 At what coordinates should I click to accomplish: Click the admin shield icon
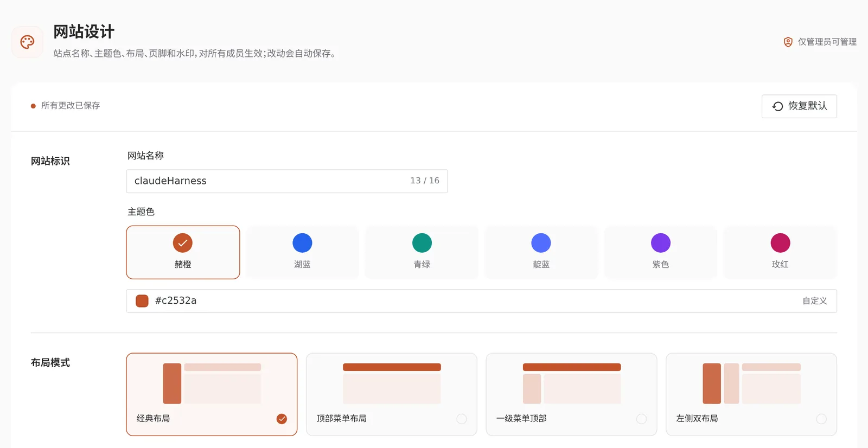click(788, 42)
